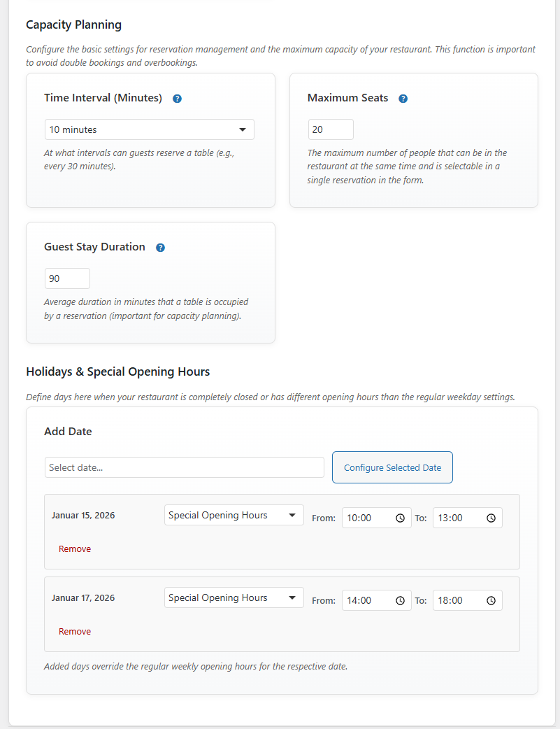560x729 pixels.
Task: Remove the January 17, 2026 entry
Action: [x=74, y=631]
